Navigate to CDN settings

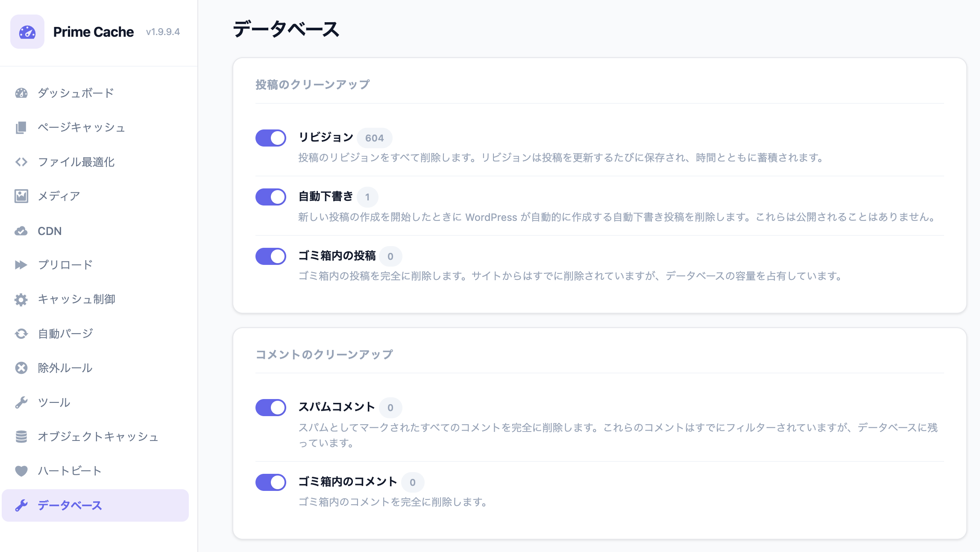point(95,231)
